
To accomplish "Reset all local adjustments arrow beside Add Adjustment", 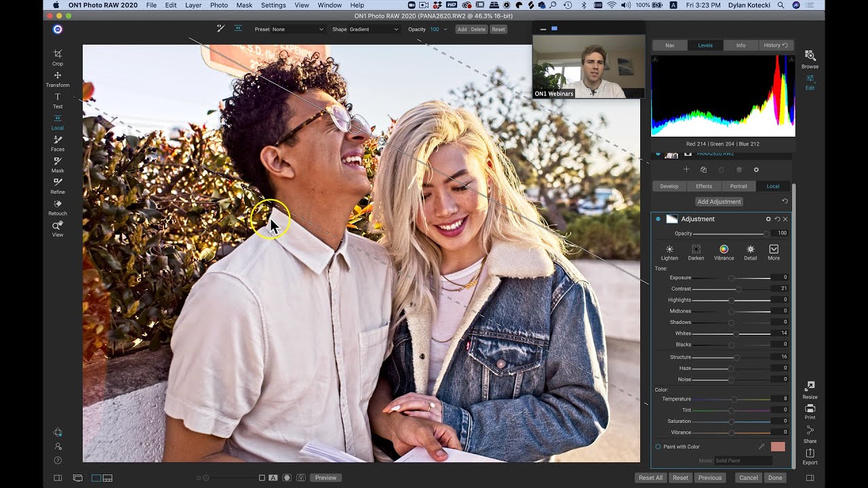I will click(785, 201).
